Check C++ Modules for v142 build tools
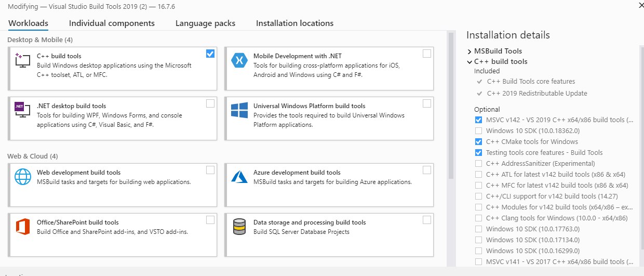This screenshot has width=644, height=276. click(x=478, y=207)
